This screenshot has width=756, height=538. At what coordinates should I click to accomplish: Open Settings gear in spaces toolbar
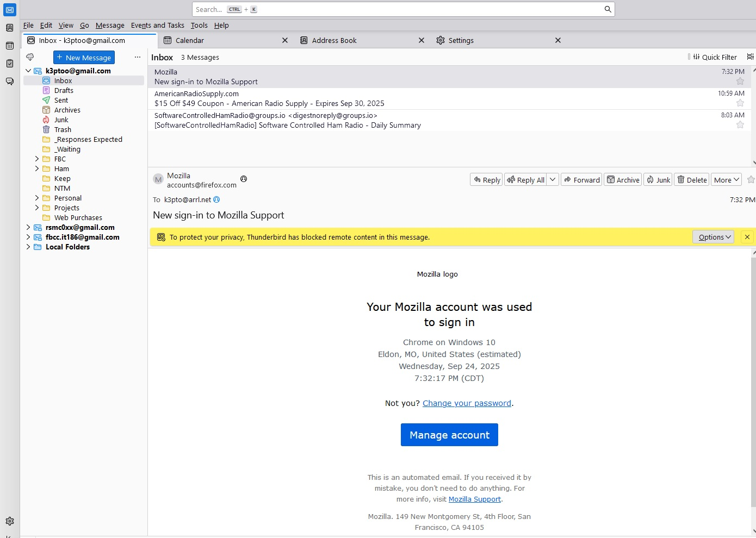[x=10, y=521]
